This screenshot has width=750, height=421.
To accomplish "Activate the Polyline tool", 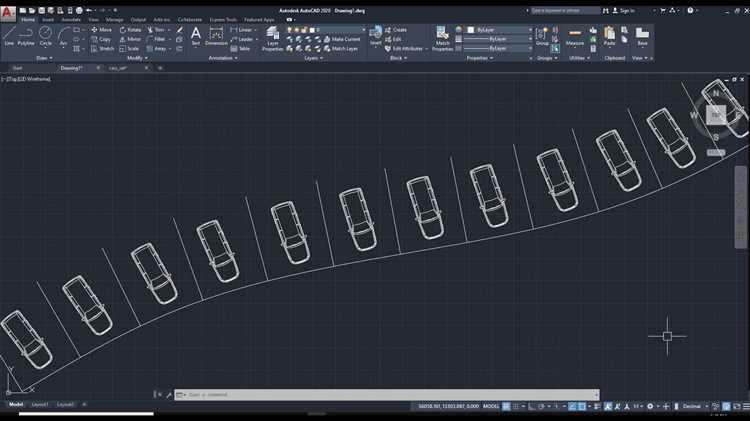I will (26, 35).
